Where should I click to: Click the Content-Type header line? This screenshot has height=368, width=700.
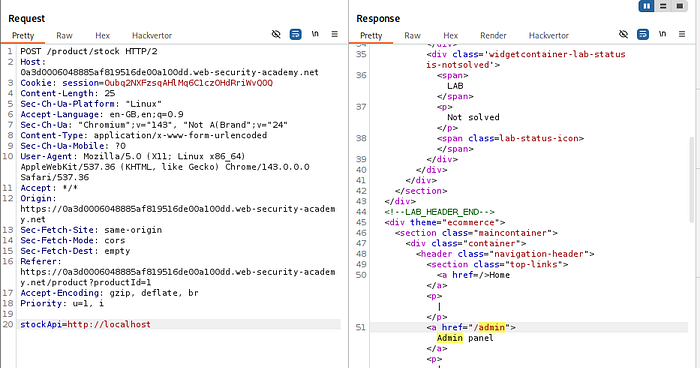pyautogui.click(x=143, y=135)
